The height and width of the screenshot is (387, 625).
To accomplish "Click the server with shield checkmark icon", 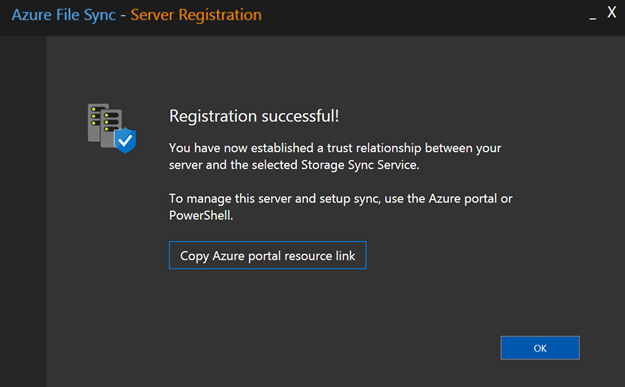I will pos(112,128).
